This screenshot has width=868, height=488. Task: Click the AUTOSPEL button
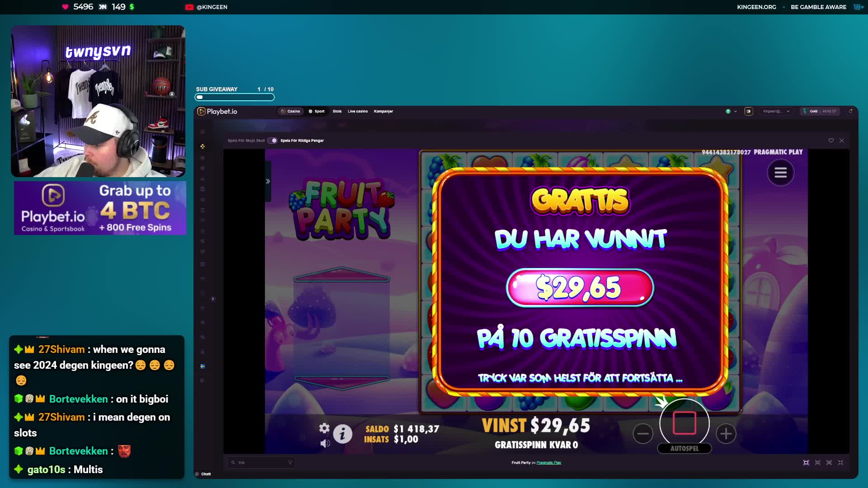point(684,448)
